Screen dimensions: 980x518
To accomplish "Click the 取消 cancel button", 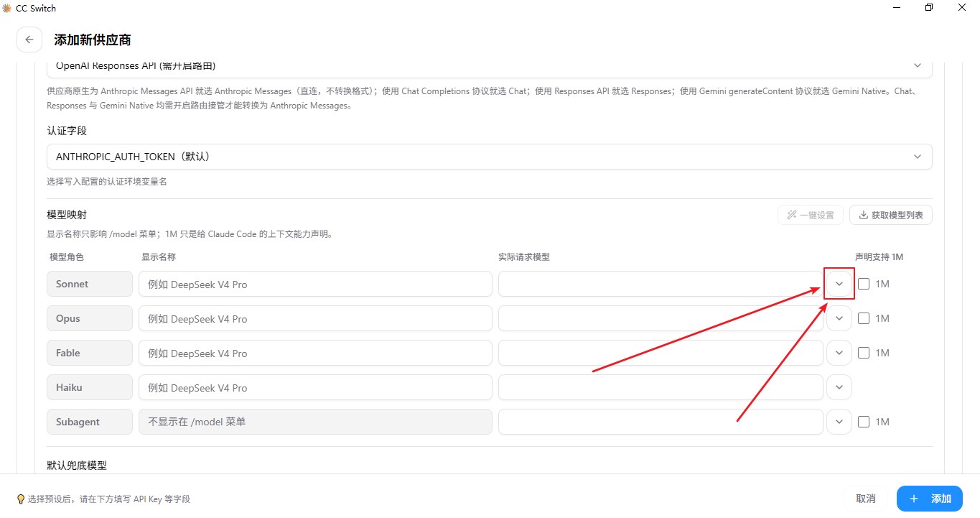I will pos(866,499).
